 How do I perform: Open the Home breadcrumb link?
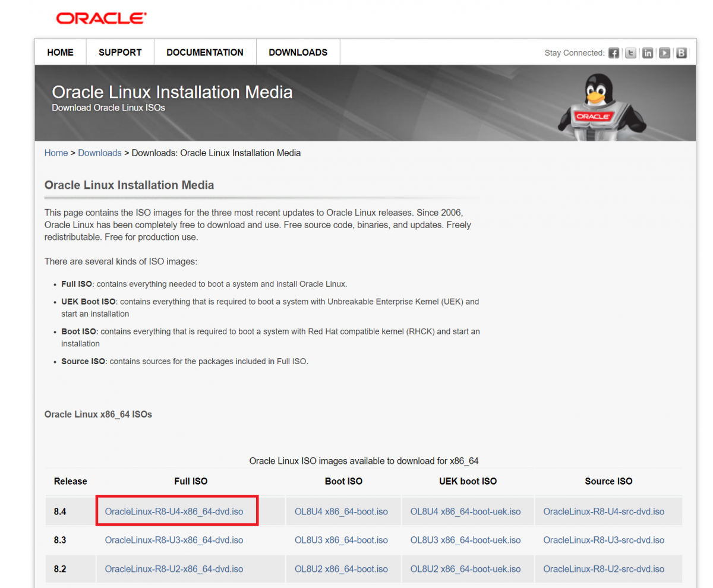click(56, 153)
